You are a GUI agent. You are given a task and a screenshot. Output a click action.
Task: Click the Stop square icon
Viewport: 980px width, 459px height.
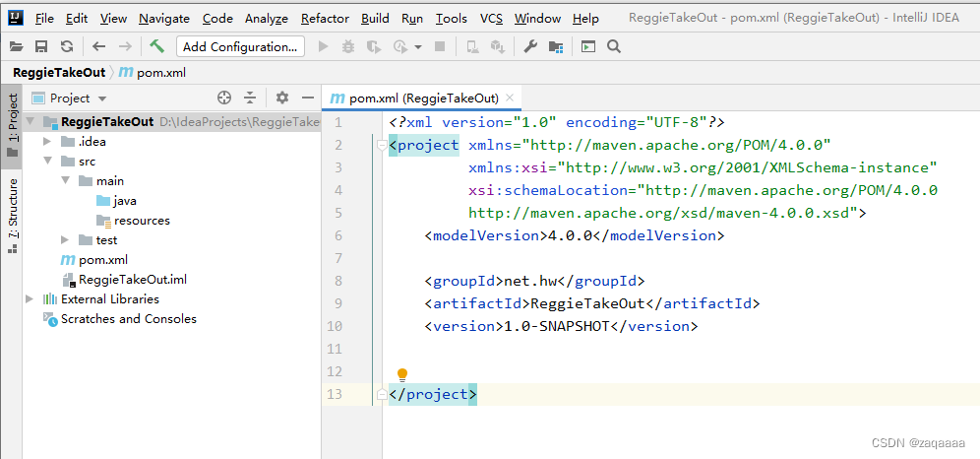(x=440, y=46)
